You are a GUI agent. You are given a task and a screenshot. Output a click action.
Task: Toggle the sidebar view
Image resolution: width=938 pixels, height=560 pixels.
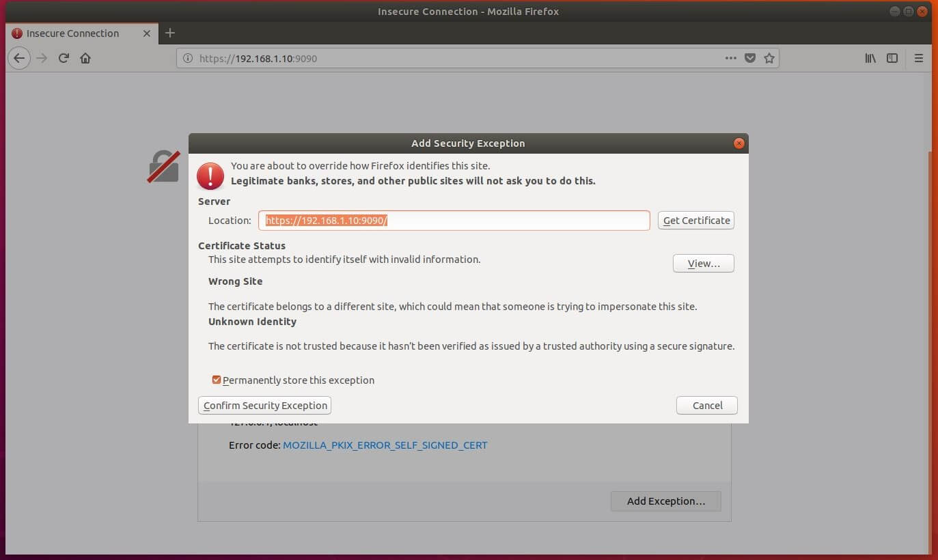[x=892, y=58]
